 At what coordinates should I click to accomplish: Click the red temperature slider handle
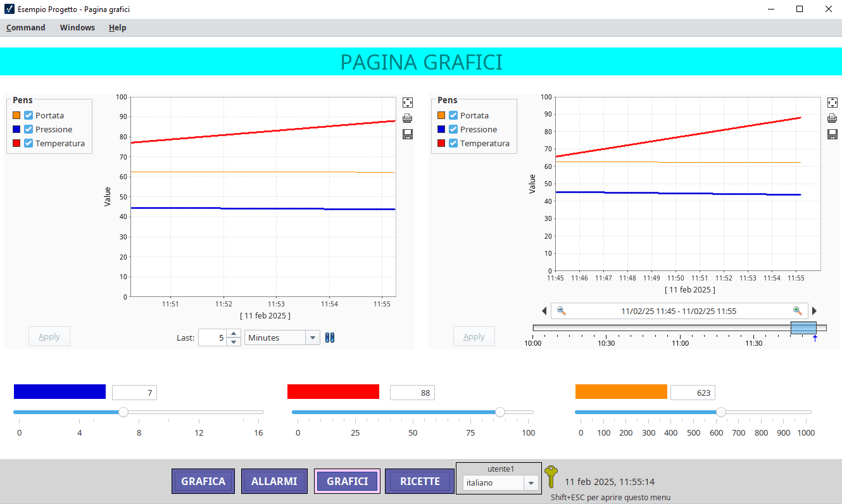pyautogui.click(x=500, y=412)
